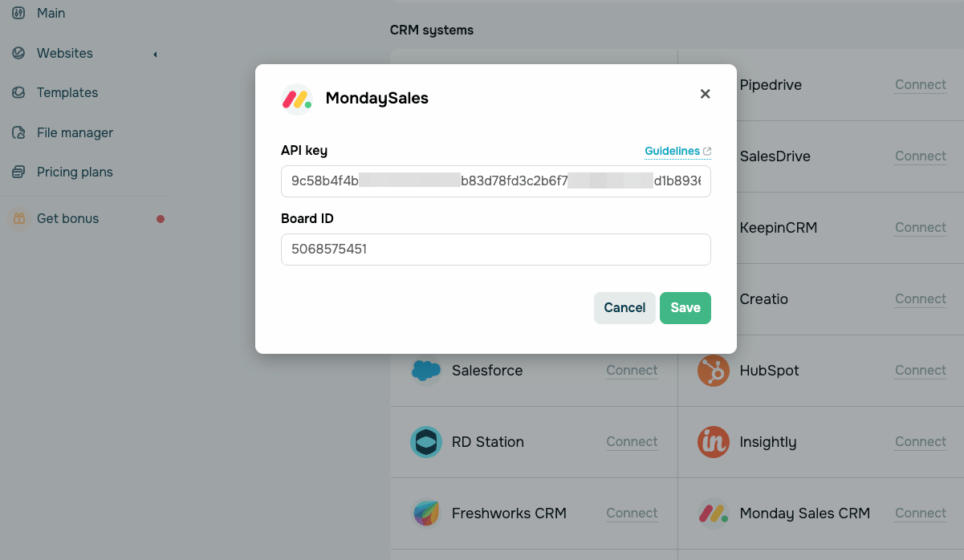Viewport: 964px width, 560px height.
Task: Click the green Save button
Action: tap(685, 308)
